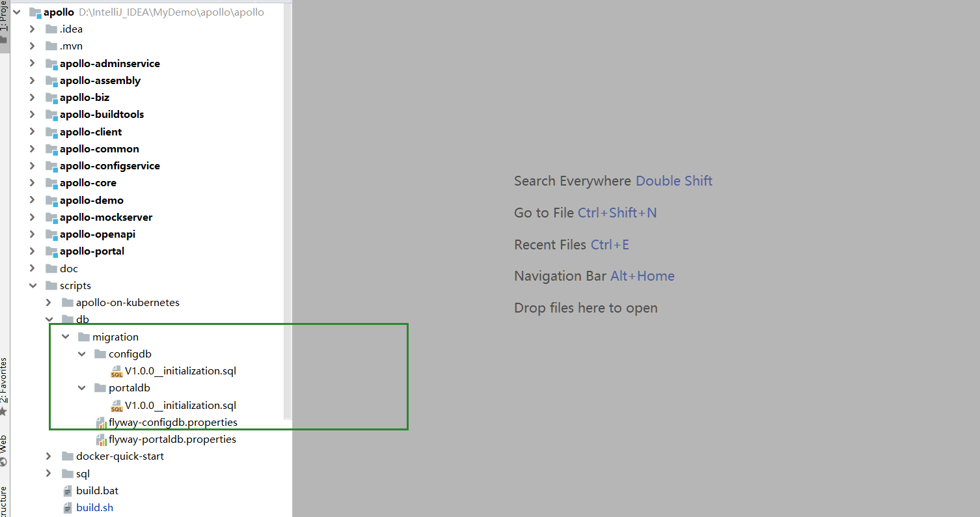Click the flyway-portaldb.properties file icon

point(101,440)
